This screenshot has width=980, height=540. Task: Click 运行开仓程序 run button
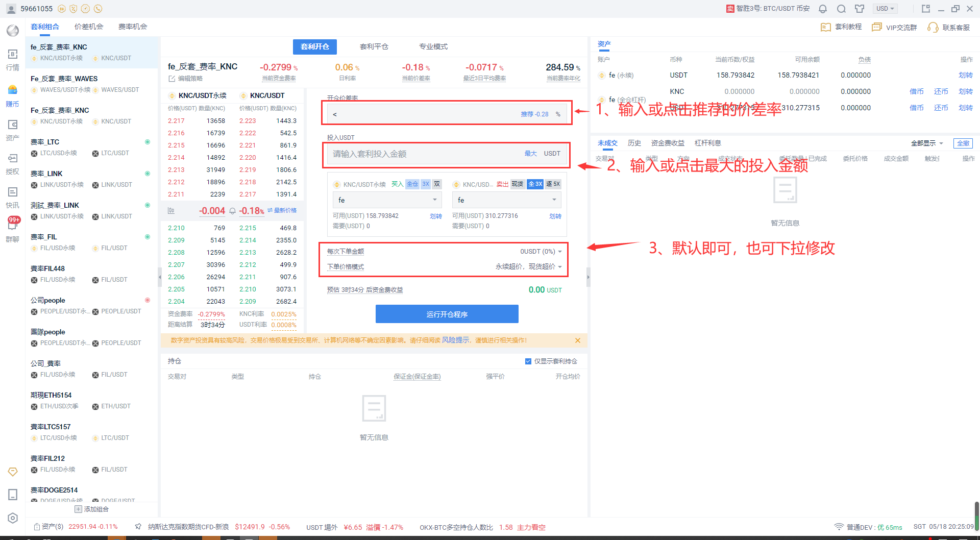(x=447, y=314)
